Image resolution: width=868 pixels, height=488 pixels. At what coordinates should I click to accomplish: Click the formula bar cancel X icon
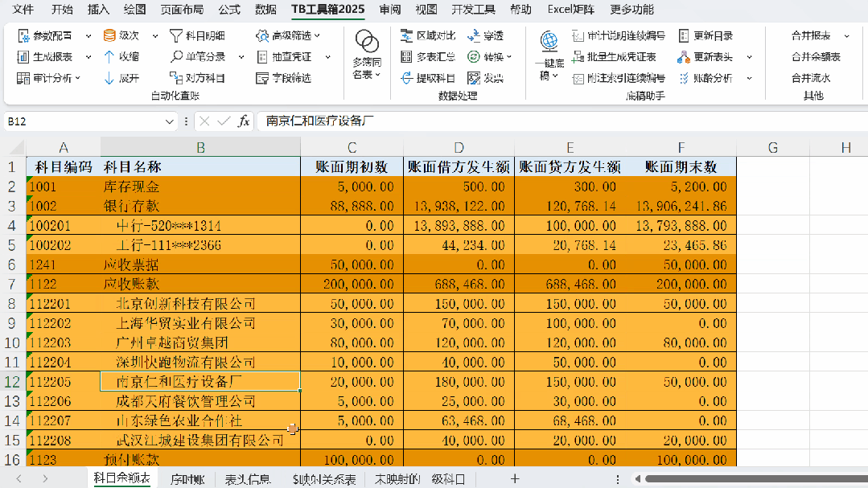point(204,121)
